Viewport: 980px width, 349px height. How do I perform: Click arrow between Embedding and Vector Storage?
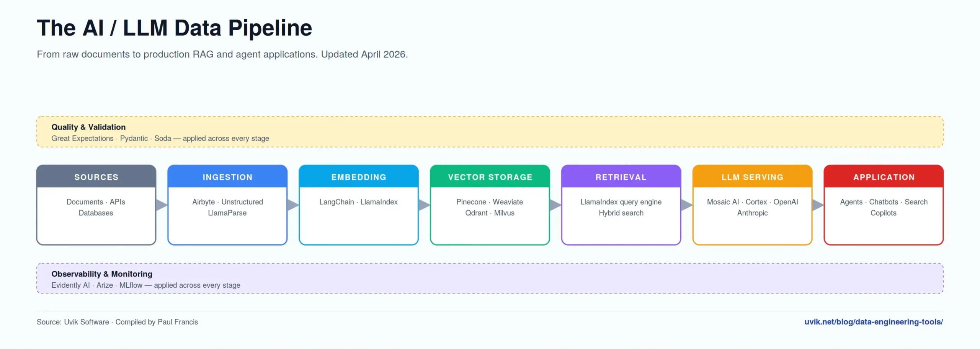424,205
